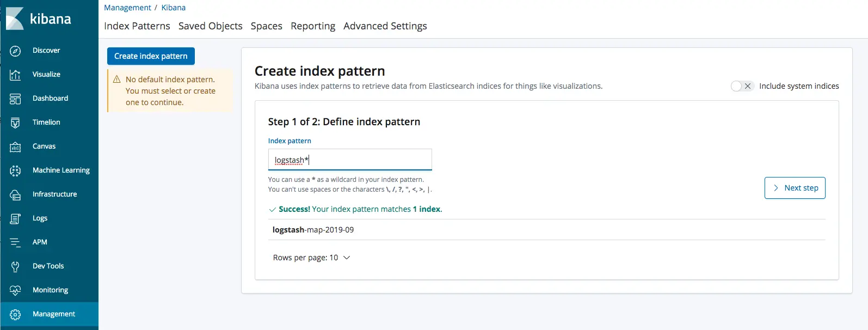Open the Advanced Settings tab
Image resolution: width=868 pixels, height=330 pixels.
(385, 26)
